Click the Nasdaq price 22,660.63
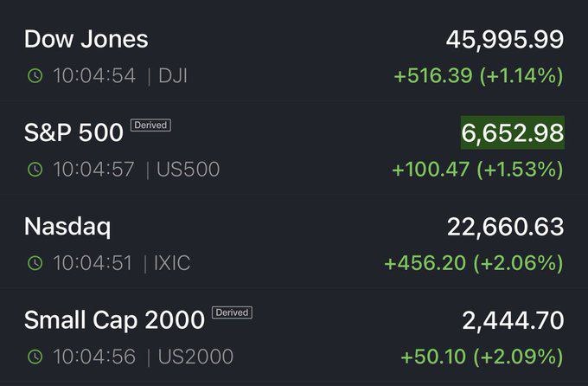The image size is (588, 386). [x=505, y=228]
